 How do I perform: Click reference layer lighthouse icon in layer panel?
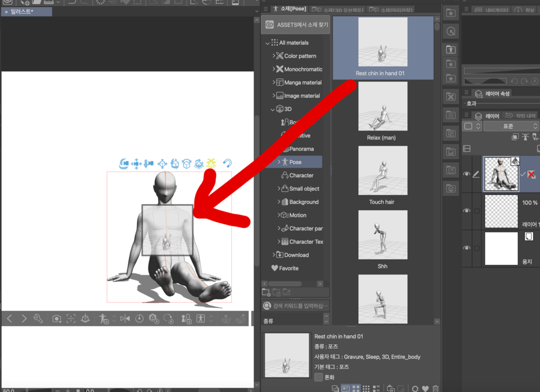point(525,137)
